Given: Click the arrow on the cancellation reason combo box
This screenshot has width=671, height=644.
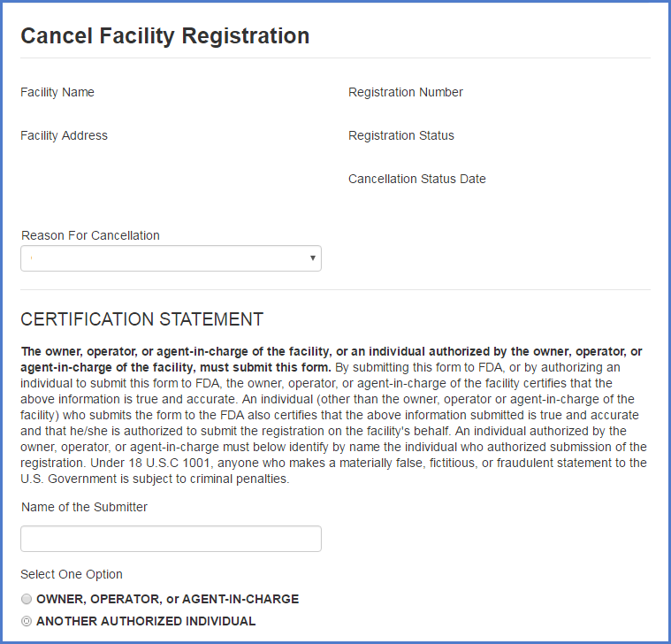Looking at the screenshot, I should [x=313, y=258].
